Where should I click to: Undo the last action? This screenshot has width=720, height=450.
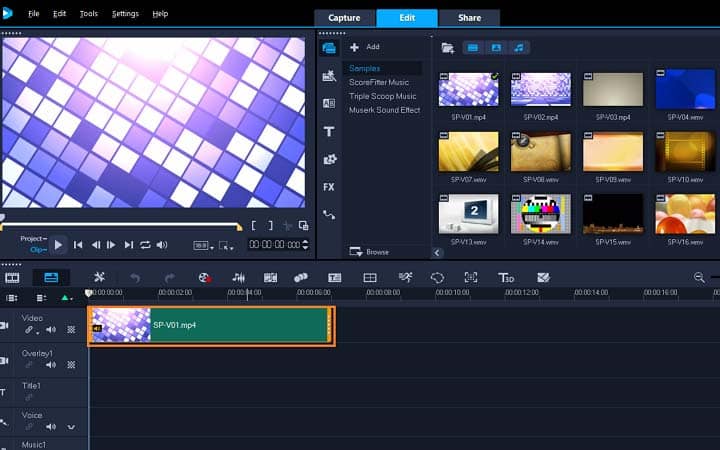(x=135, y=277)
